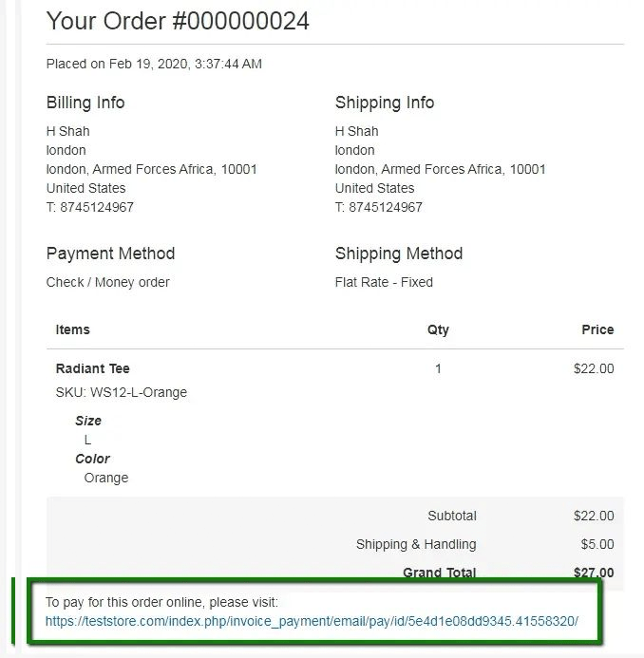
Task: Select the Billing Info heading
Action: (85, 103)
